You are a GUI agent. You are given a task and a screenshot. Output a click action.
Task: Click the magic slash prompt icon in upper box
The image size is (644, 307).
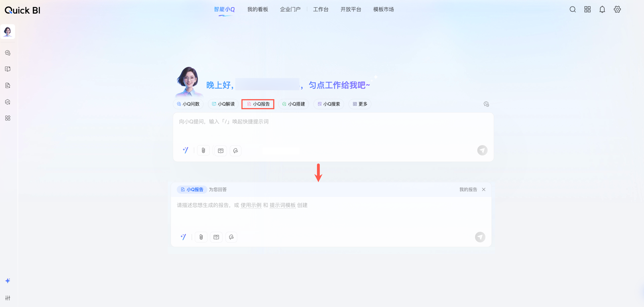185,150
